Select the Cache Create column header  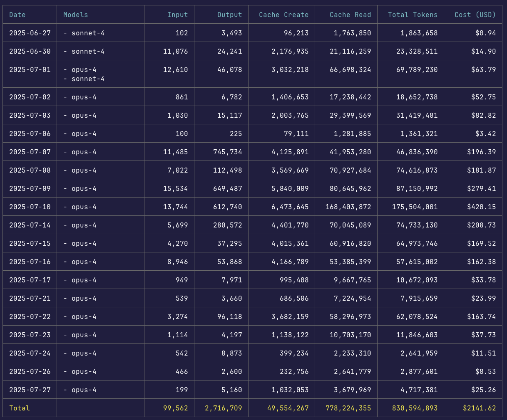283,15
